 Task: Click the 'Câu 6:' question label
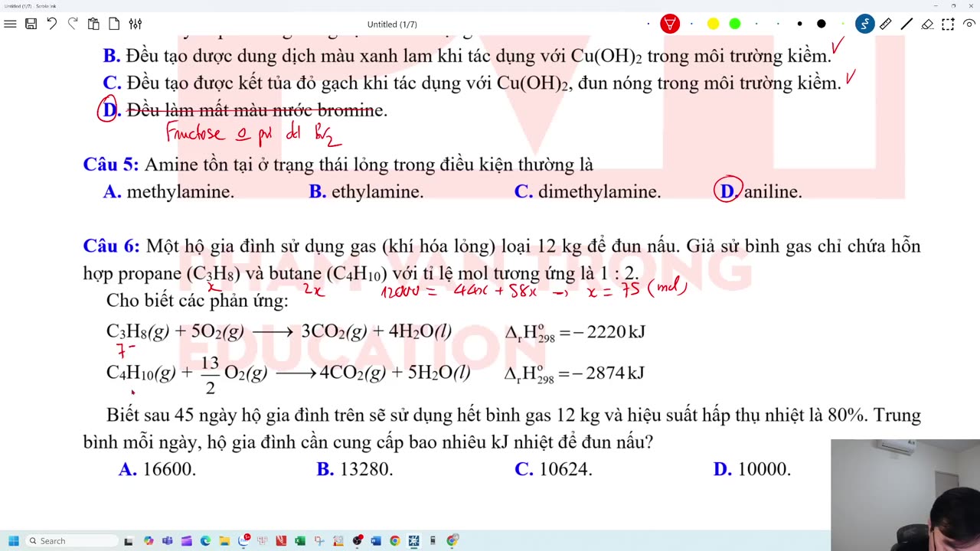[x=111, y=246]
